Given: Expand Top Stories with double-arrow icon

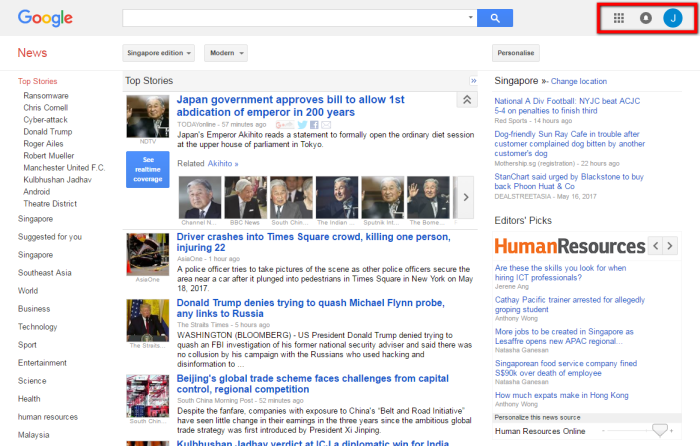Looking at the screenshot, I should [x=473, y=81].
